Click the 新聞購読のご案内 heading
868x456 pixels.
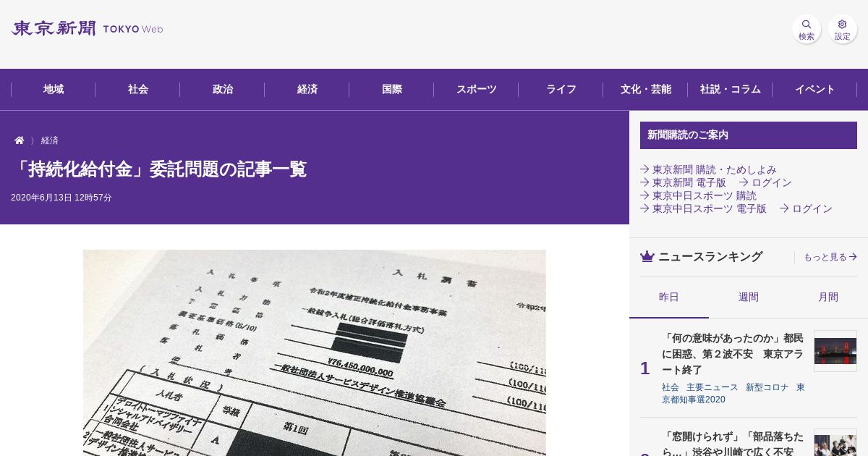pos(749,135)
